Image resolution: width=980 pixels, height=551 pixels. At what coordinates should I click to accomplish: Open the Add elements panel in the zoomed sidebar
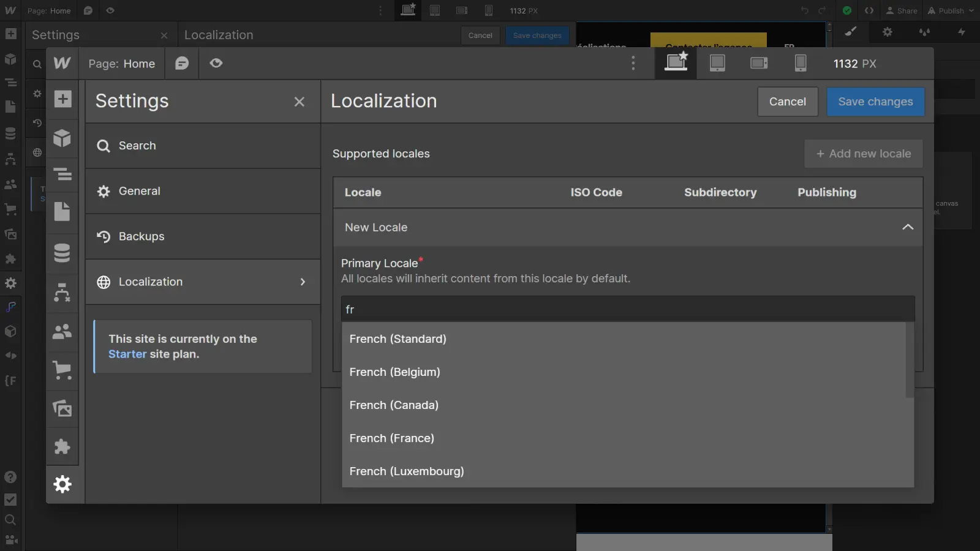62,99
